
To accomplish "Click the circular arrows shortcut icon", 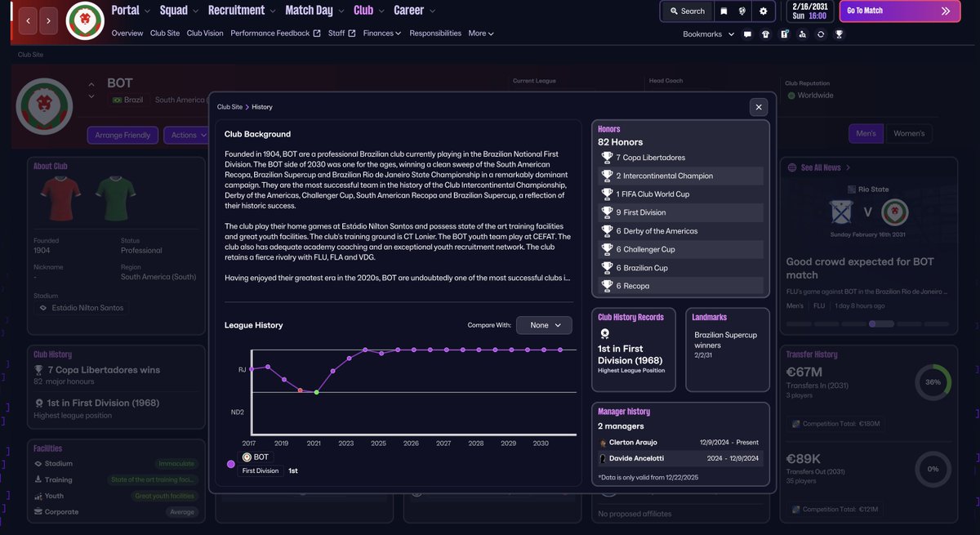I will point(820,34).
